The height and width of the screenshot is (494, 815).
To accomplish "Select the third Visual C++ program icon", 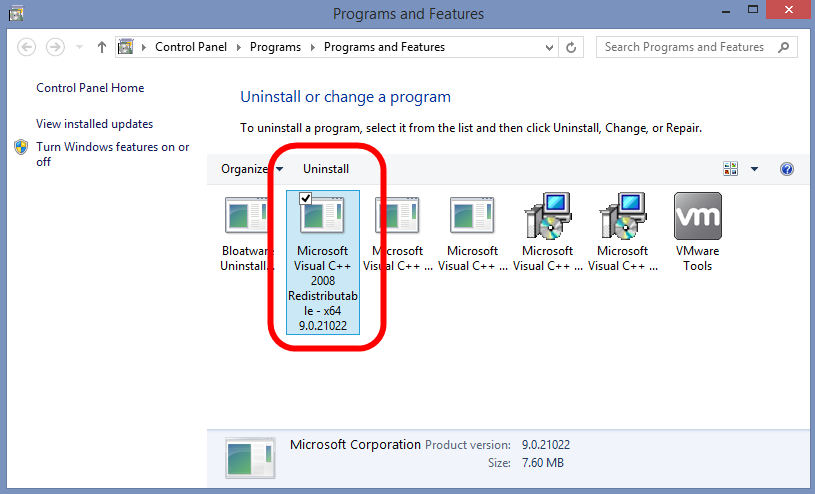I will click(398, 215).
